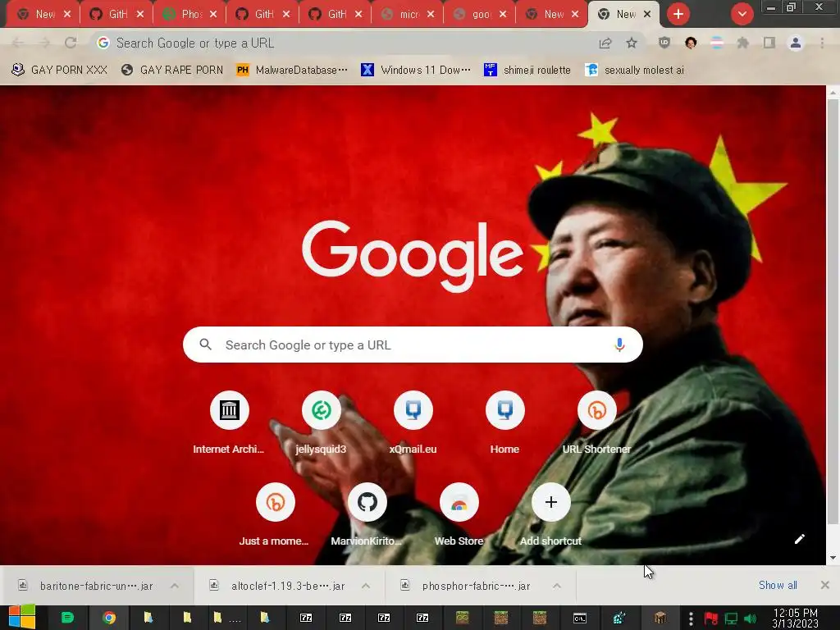The image size is (840, 630).
Task: Click the page scrollbar up arrow
Action: click(833, 92)
